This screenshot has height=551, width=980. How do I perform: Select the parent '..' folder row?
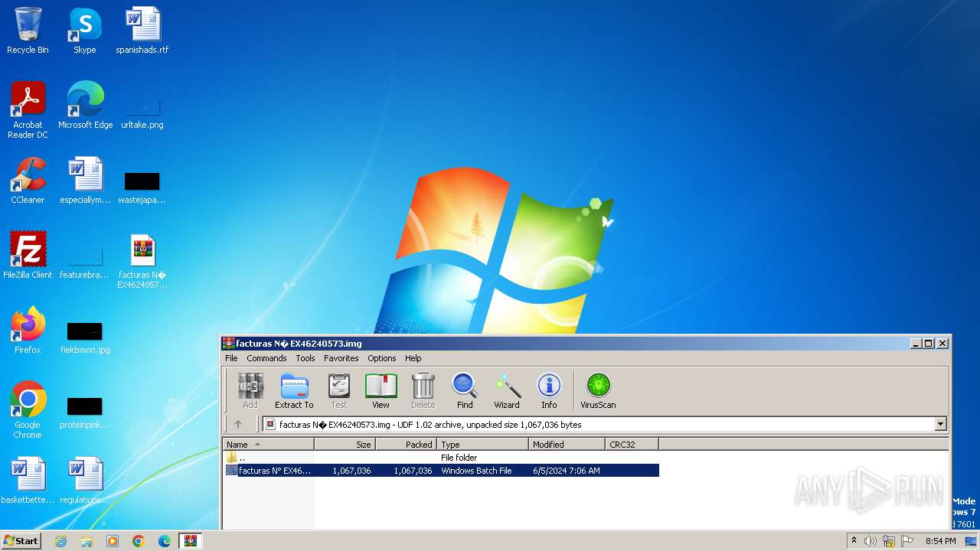tap(441, 458)
